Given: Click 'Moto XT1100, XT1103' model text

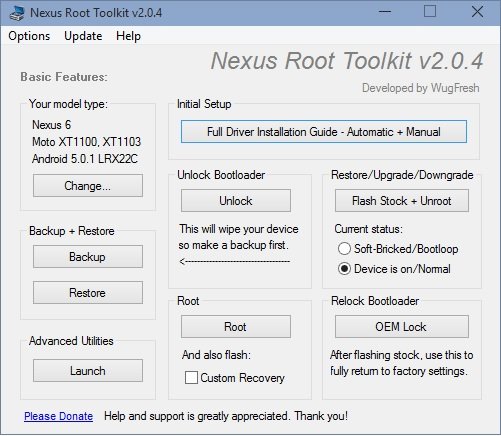Looking at the screenshot, I should (87, 142).
